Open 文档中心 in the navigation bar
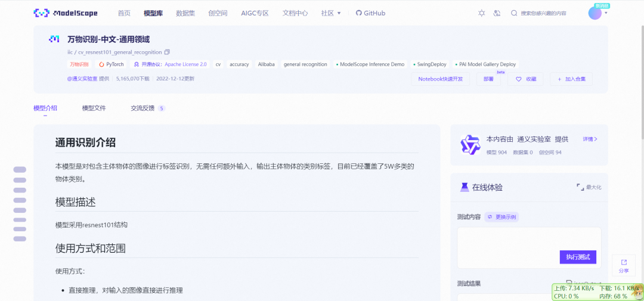The height and width of the screenshot is (301, 644). tap(295, 13)
